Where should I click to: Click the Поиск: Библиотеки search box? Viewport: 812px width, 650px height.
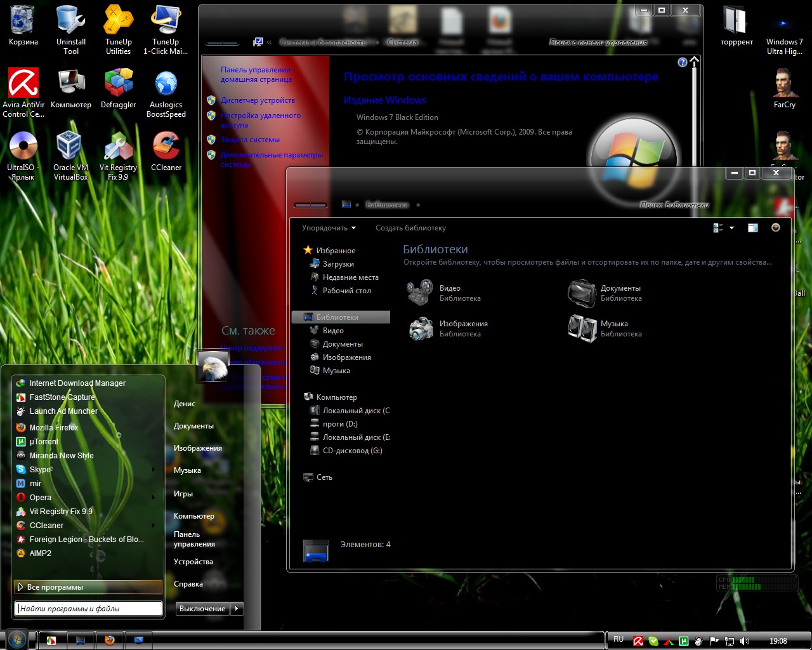click(x=674, y=205)
